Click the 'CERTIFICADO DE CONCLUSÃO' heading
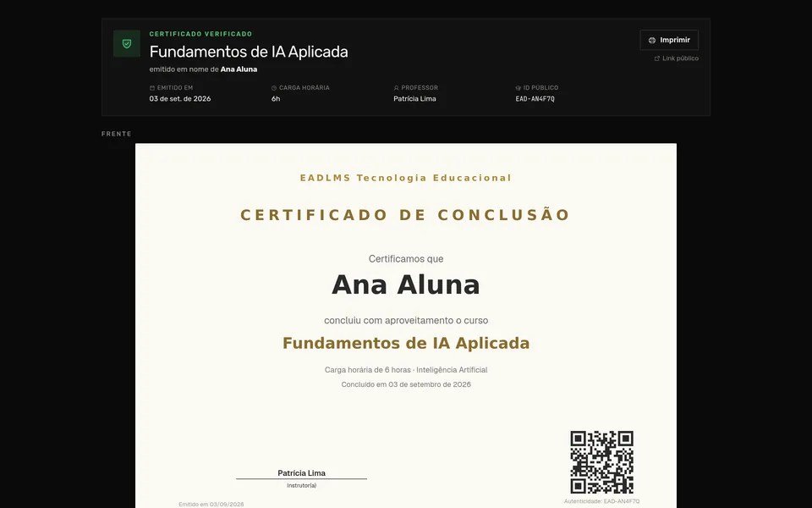The image size is (812, 508). (406, 214)
